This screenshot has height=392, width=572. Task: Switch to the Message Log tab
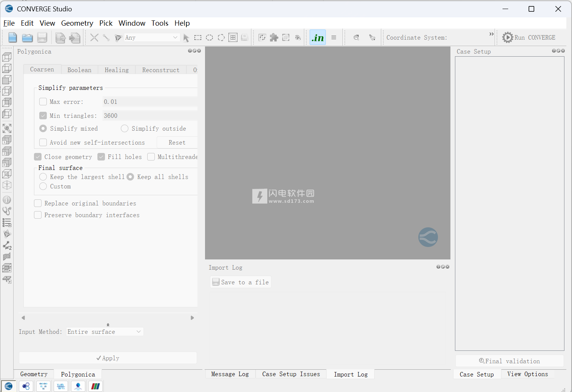coord(230,374)
